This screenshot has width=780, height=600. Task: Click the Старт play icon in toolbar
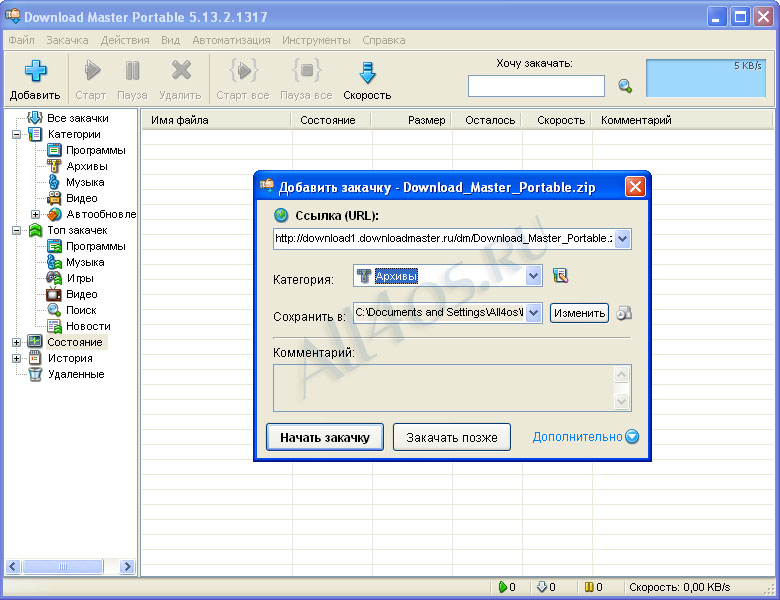(x=92, y=70)
